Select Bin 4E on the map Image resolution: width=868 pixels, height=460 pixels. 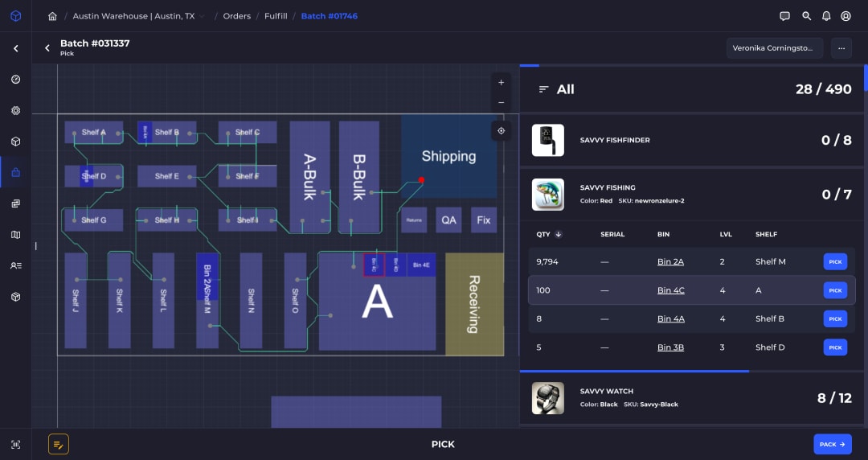click(421, 265)
